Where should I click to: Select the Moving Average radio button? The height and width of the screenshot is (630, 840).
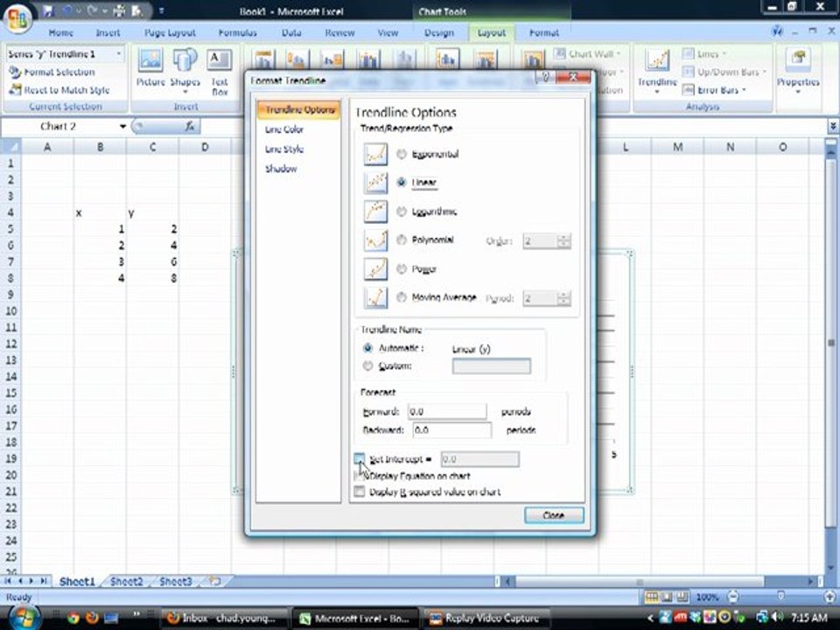pos(402,297)
